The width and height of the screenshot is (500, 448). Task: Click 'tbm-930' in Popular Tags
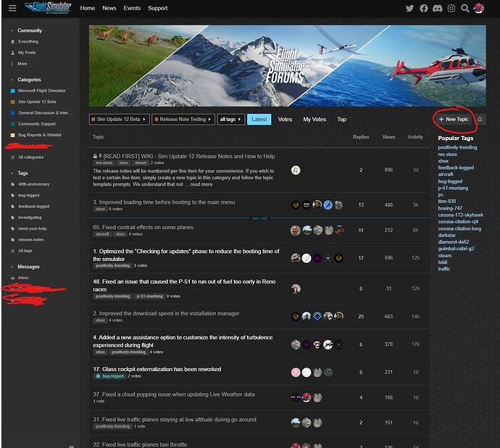tap(447, 202)
